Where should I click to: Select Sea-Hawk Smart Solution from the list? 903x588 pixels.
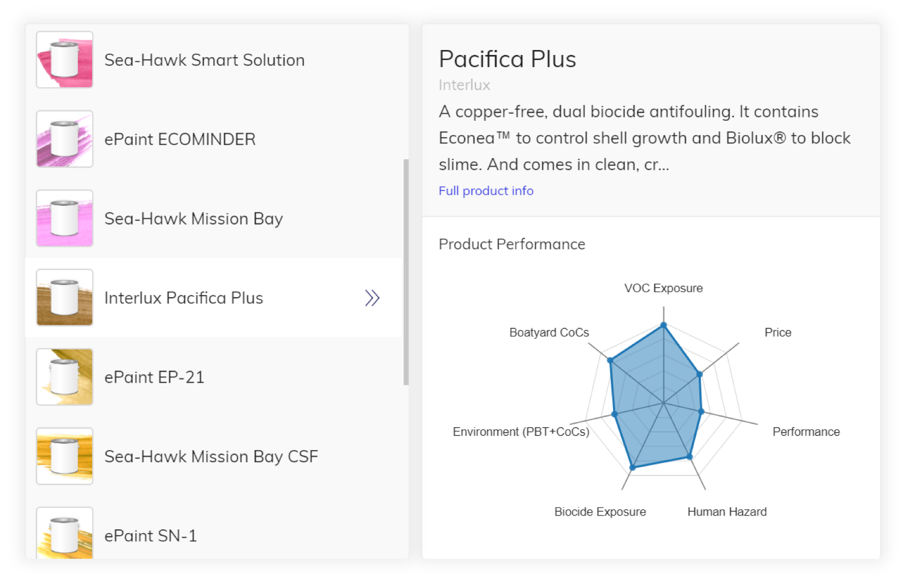tap(204, 60)
